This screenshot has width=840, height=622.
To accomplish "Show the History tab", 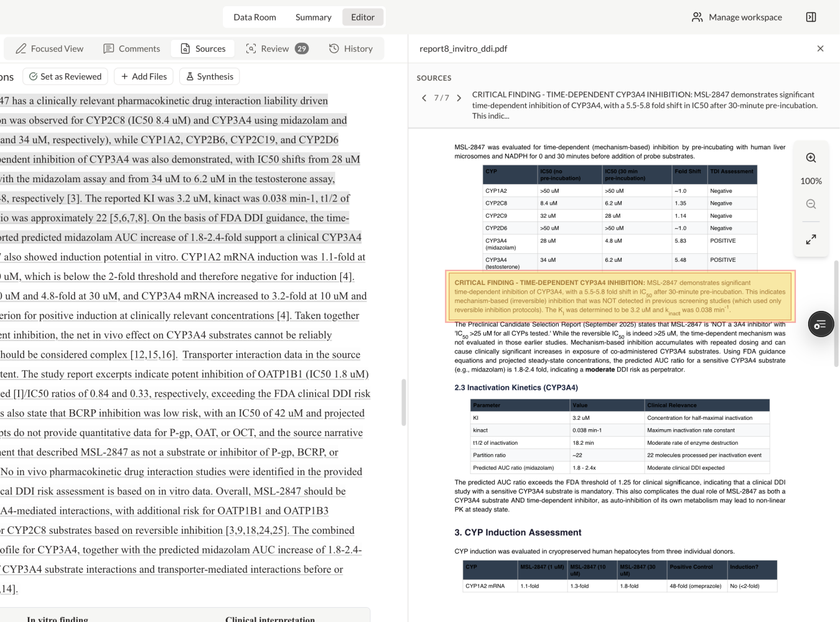I will tap(351, 49).
